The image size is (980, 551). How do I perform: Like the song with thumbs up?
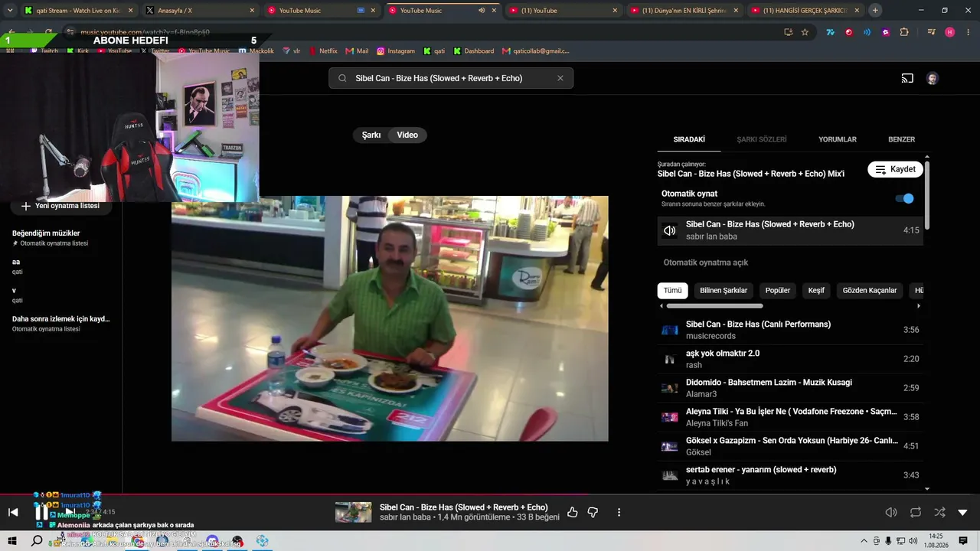[572, 512]
